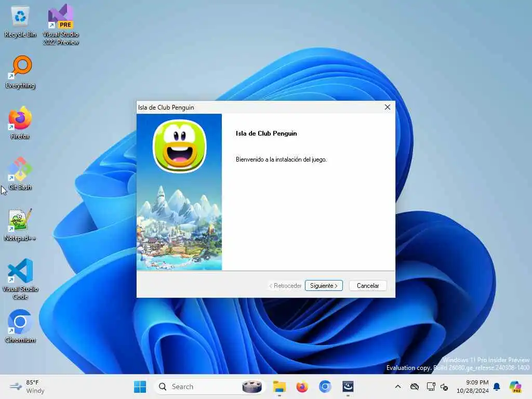Select the Chromium desktop shortcut
Viewport: 532px width, 399px height.
click(20, 326)
